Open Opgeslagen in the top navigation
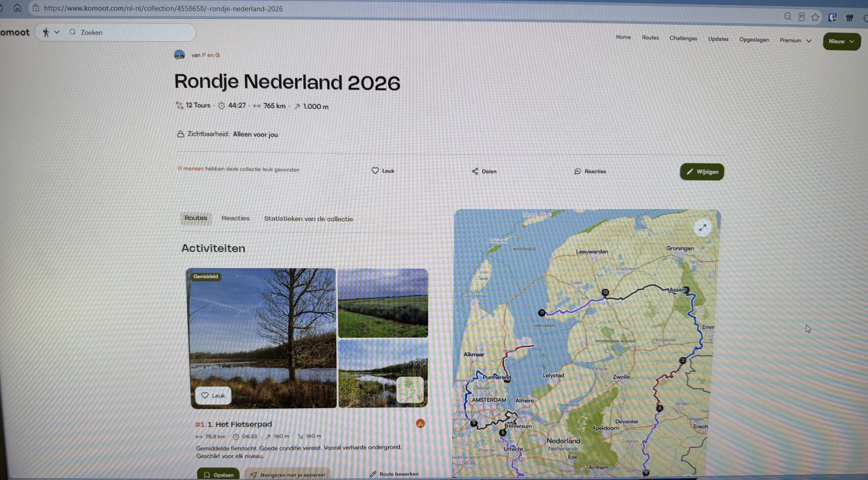Image resolution: width=868 pixels, height=480 pixels. coord(754,40)
